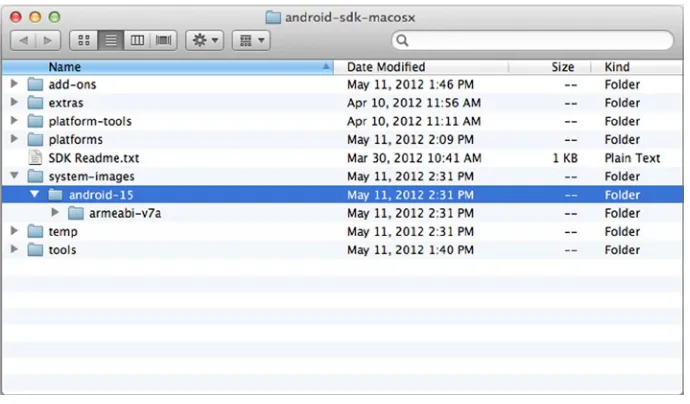Screen dimensions: 690x404
Task: Click the tools row name
Action: (x=62, y=250)
